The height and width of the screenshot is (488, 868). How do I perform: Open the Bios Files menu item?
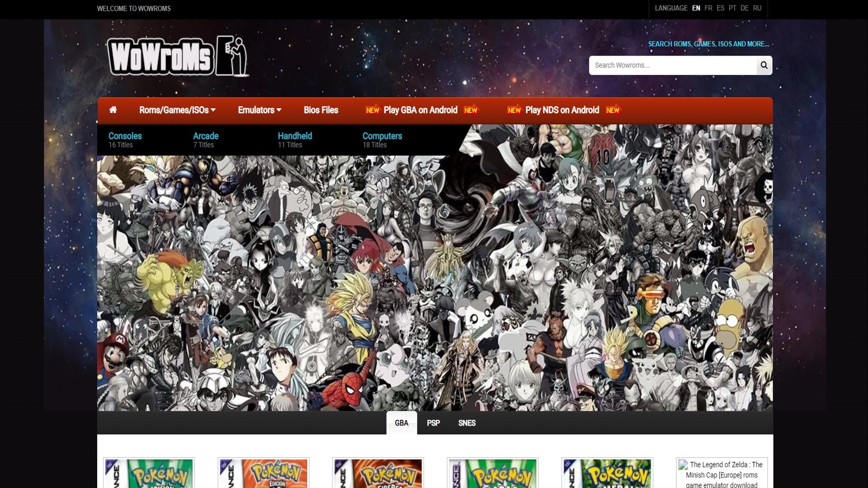point(321,110)
